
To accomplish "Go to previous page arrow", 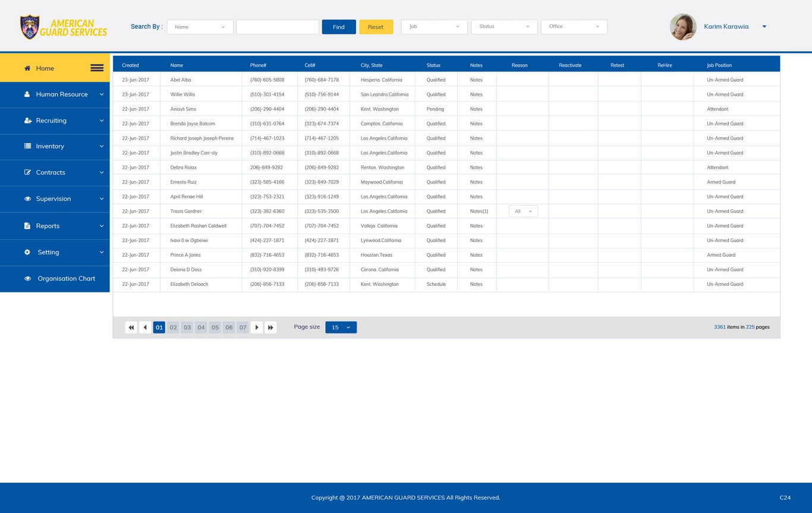I will pos(145,328).
